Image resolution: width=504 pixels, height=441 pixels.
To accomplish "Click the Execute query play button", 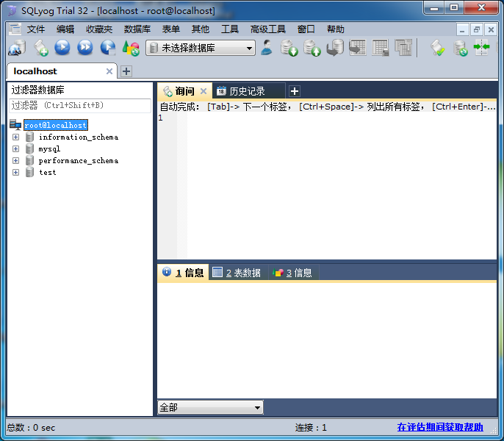I will [x=62, y=48].
